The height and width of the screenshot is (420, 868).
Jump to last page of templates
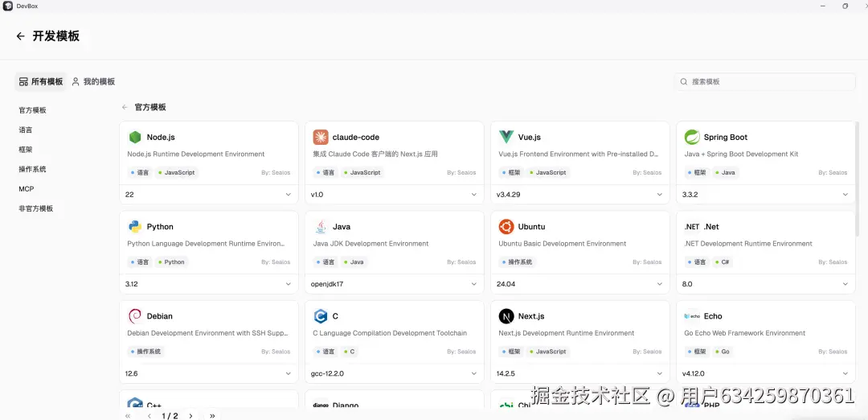212,415
